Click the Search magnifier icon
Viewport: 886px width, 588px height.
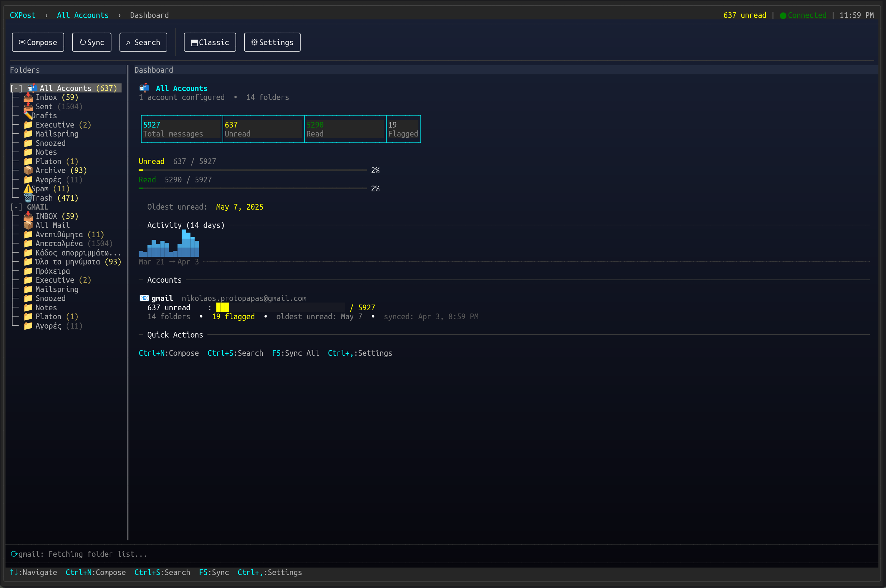click(x=128, y=42)
